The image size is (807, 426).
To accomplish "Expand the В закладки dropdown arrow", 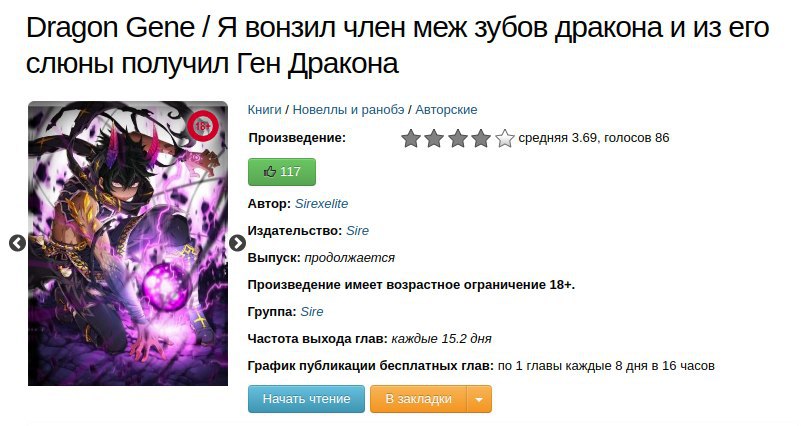I will 479,399.
